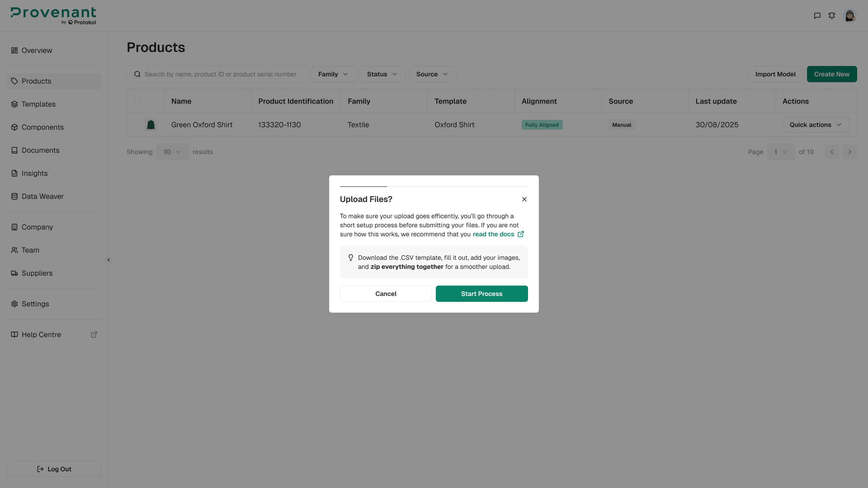Open the page number dropdown

coord(781,152)
